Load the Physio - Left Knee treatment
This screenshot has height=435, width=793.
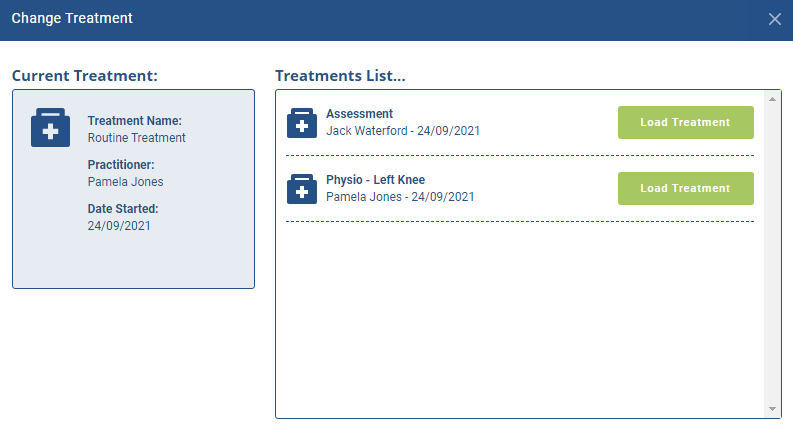click(x=686, y=188)
